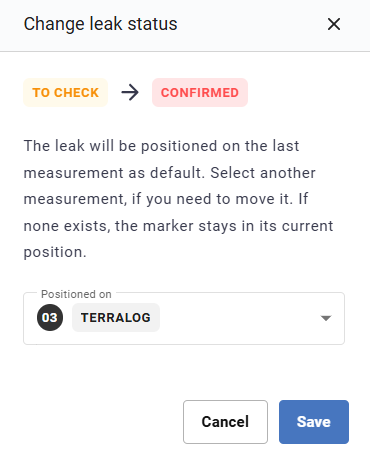Click the orange TO CHECK label
370x470 pixels.
(x=65, y=92)
